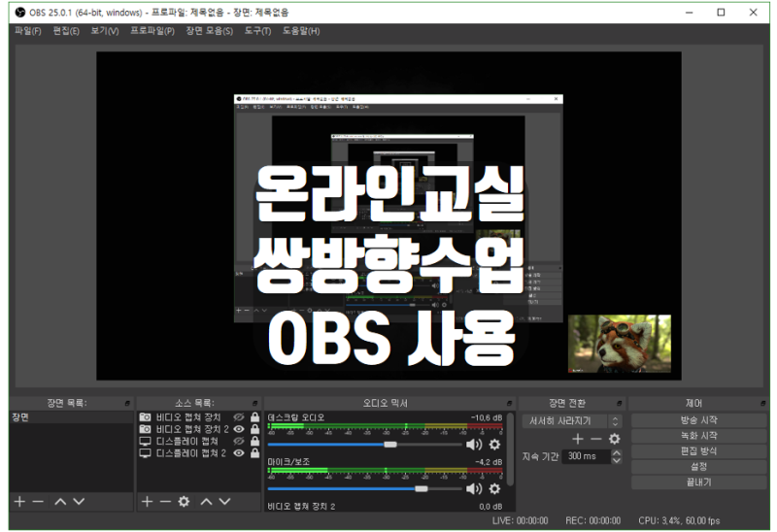Open the 보기(V) menu
This screenshot has height=532, width=777.
click(105, 31)
